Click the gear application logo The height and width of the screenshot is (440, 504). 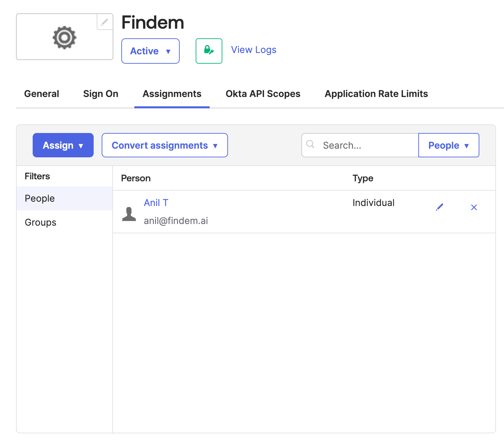[65, 37]
